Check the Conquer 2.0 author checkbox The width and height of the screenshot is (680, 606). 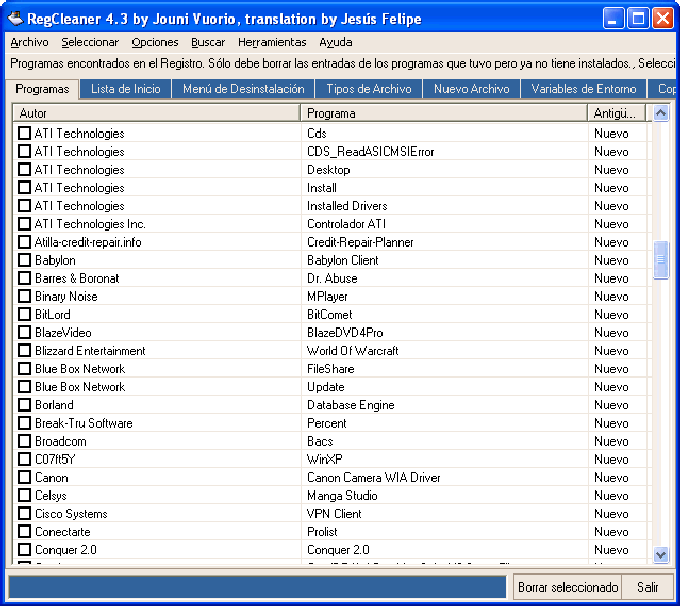click(25, 550)
